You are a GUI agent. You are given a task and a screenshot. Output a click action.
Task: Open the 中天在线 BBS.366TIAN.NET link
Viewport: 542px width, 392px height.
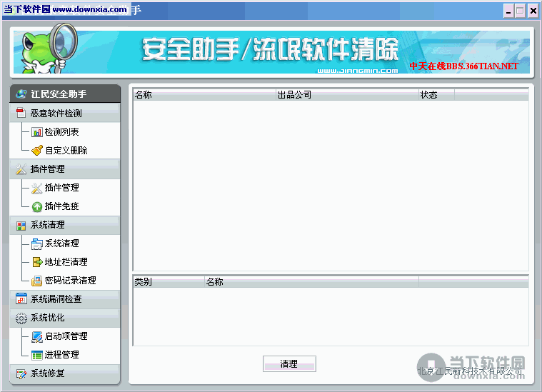pyautogui.click(x=463, y=66)
